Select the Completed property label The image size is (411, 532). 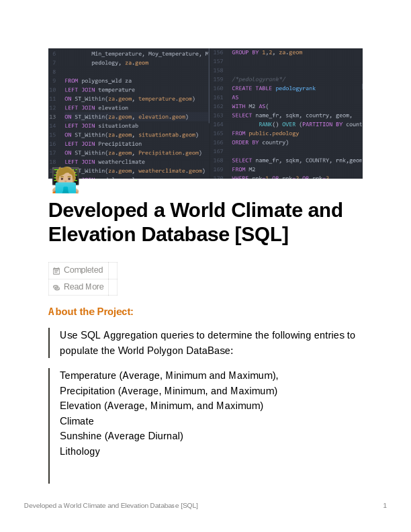(x=83, y=270)
